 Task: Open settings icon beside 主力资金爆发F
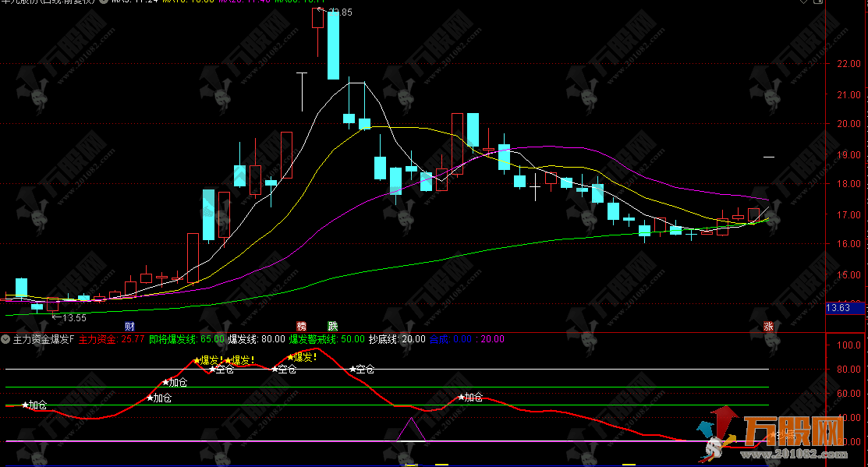click(x=6, y=339)
